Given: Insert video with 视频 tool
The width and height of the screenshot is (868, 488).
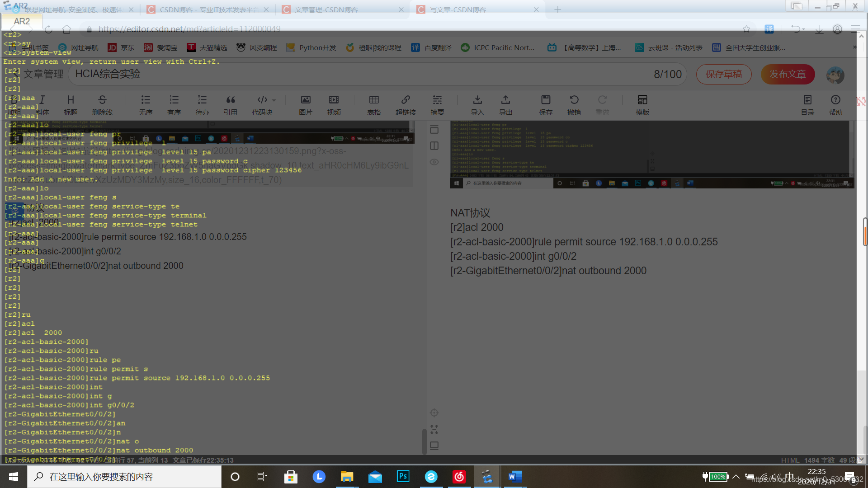Looking at the screenshot, I should tap(334, 105).
